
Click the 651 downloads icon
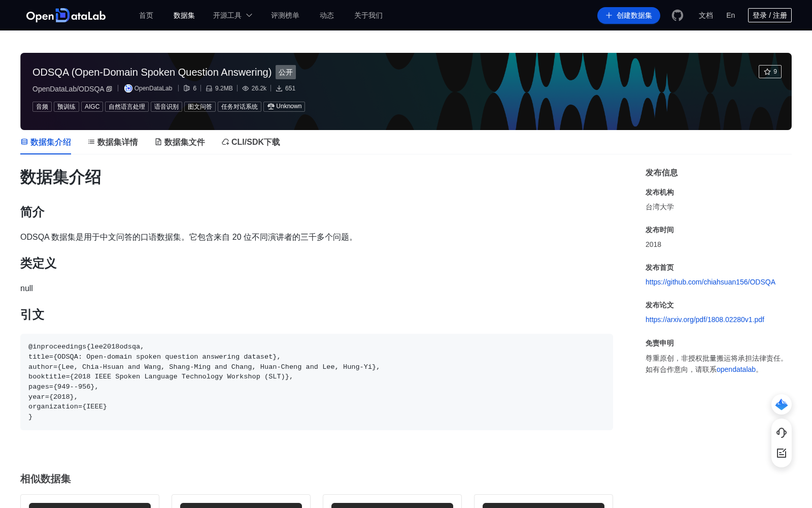point(279,88)
